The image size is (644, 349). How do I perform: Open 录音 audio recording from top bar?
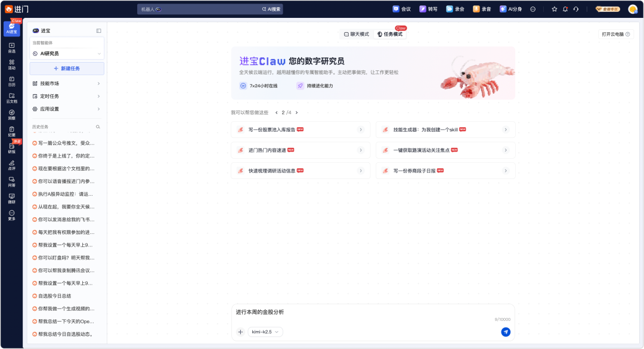[x=482, y=9]
